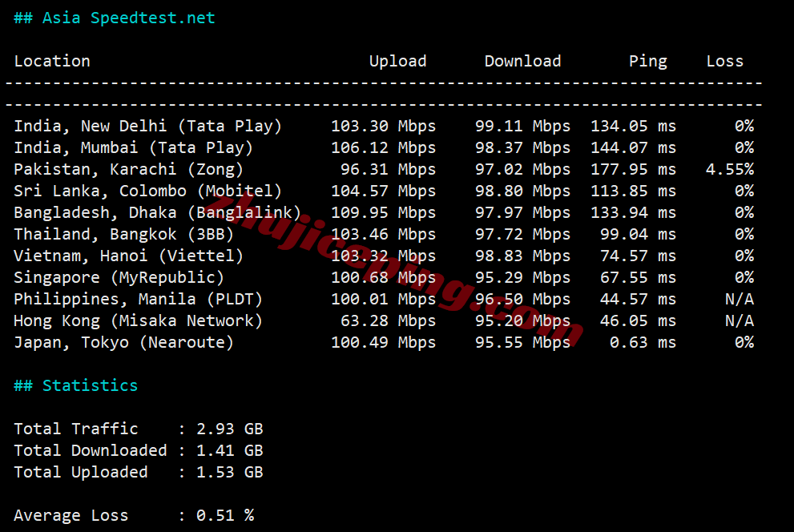This screenshot has width=794, height=532.
Task: Click the "## Asia Speedtest.net" heading
Action: [x=113, y=17]
